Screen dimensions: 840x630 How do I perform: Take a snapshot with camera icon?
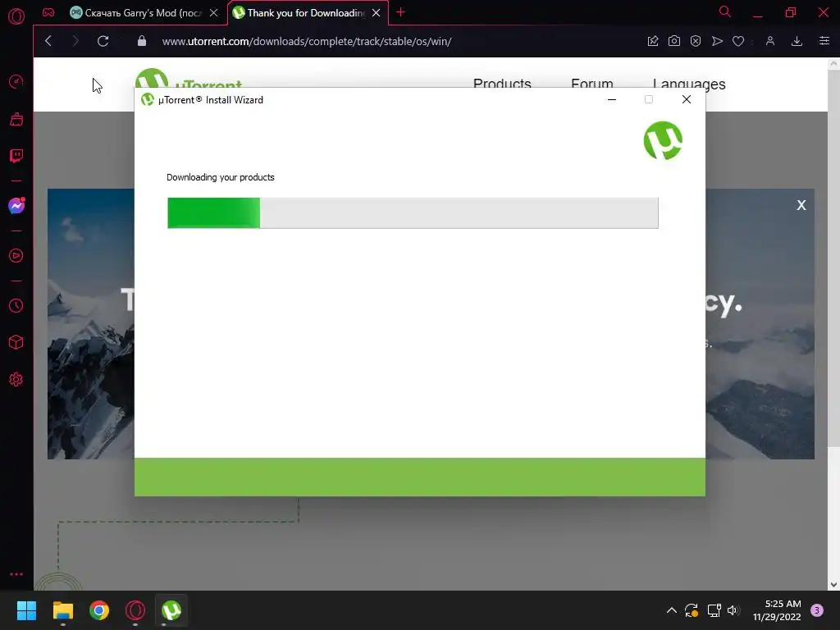point(674,41)
